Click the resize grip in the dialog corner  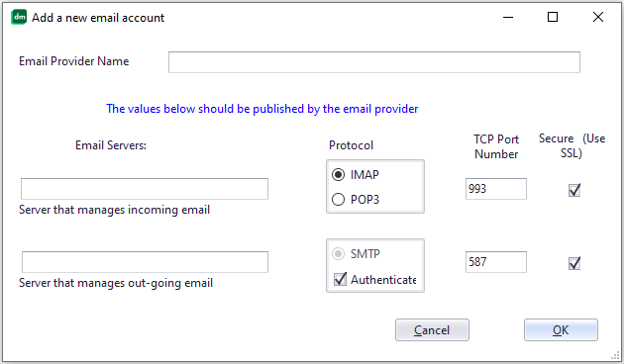coord(615,355)
